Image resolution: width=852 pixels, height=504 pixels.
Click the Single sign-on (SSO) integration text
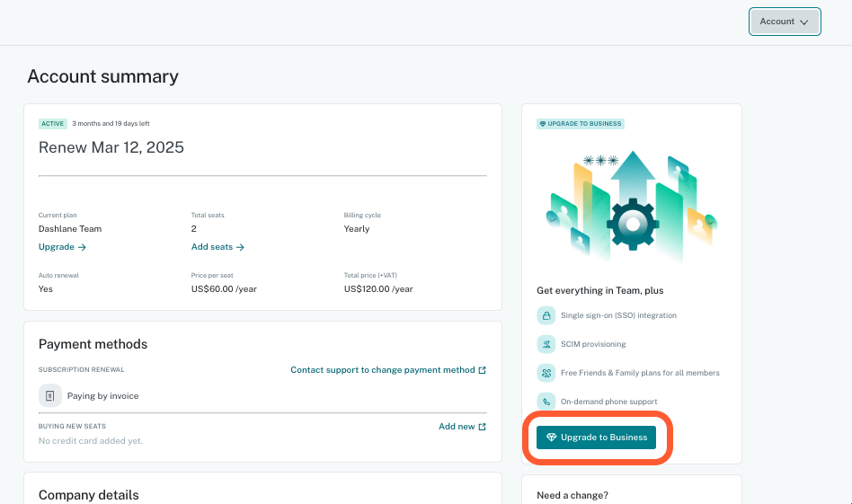(618, 315)
